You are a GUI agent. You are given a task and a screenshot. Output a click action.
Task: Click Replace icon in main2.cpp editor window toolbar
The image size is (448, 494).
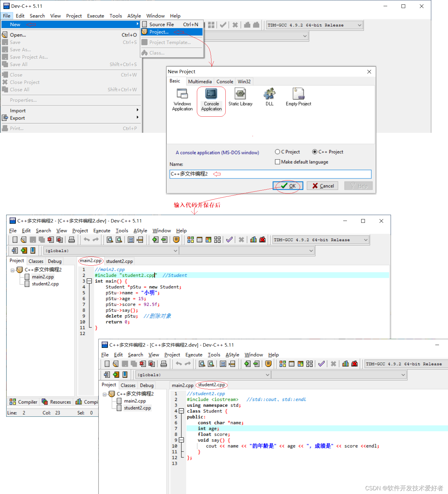pyautogui.click(x=119, y=240)
